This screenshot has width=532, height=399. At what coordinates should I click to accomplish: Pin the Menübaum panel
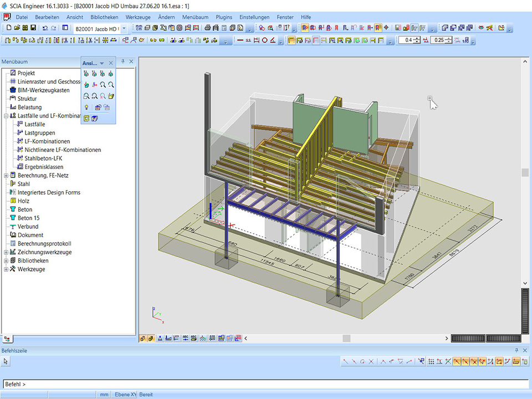pyautogui.click(x=123, y=62)
